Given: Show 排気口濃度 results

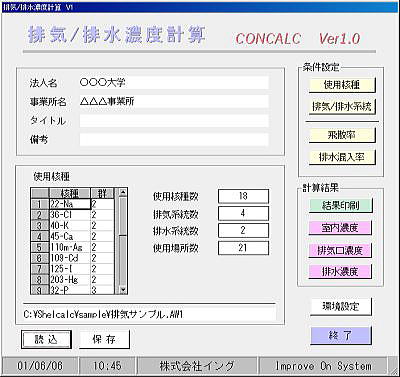Looking at the screenshot, I should 340,250.
